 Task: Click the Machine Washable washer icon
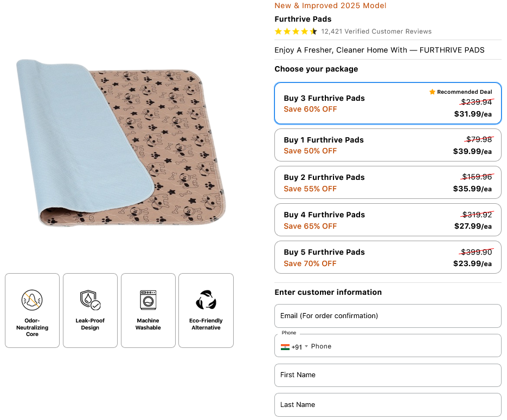[x=148, y=300]
